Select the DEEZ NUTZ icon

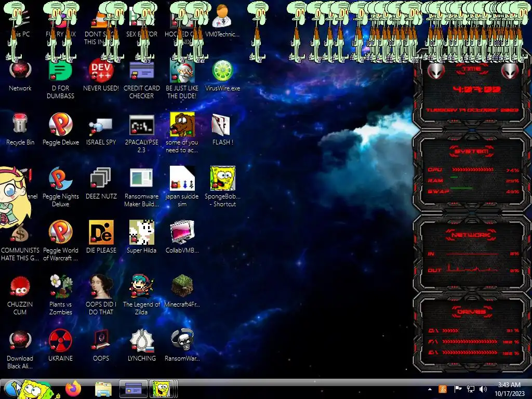tap(101, 183)
